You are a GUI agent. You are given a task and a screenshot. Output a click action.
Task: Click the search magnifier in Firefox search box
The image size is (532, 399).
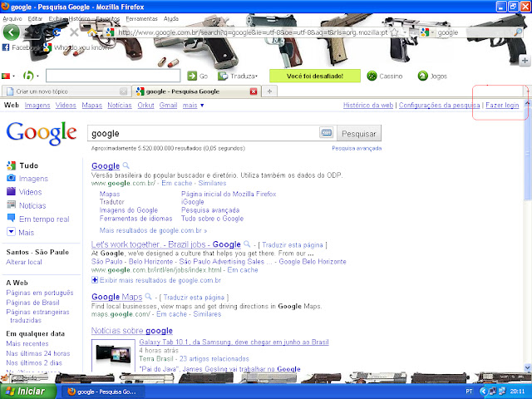518,32
